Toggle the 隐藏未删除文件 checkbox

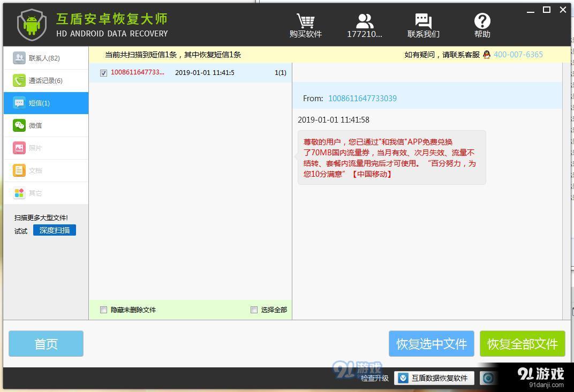click(x=103, y=310)
